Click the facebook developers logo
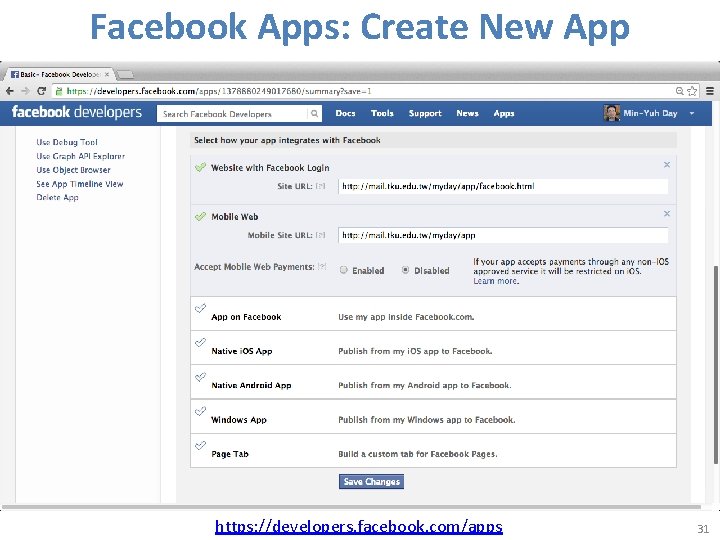Viewport: 720px width, 540px height. click(x=77, y=112)
